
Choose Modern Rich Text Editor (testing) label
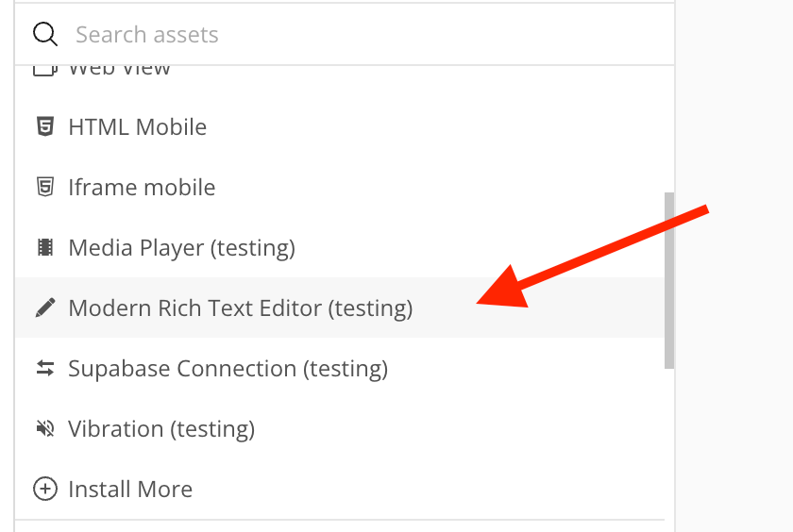(x=240, y=308)
